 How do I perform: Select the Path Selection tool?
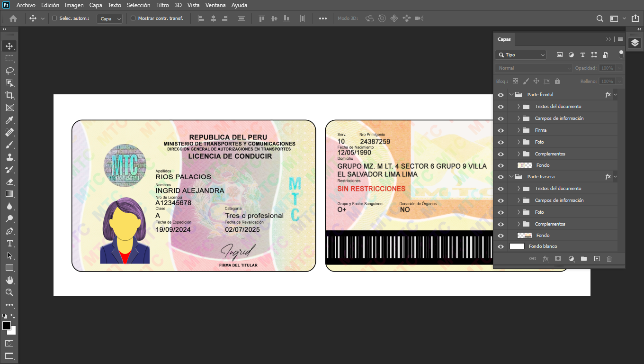point(9,255)
